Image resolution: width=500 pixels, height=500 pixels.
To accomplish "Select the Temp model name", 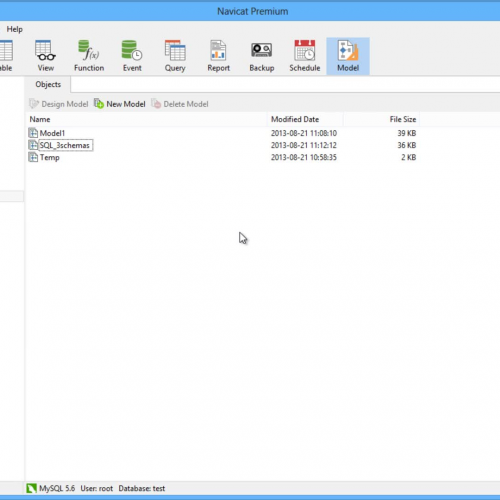I will (x=50, y=157).
